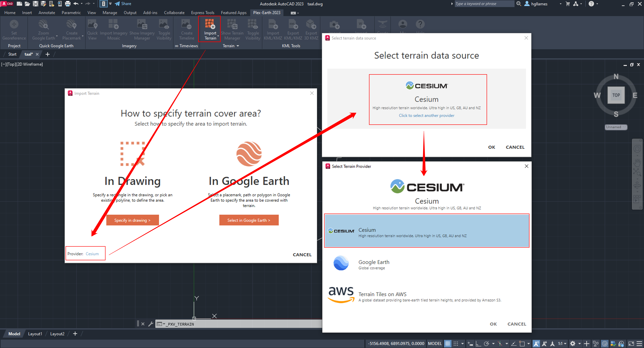Image resolution: width=644 pixels, height=348 pixels.
Task: Switch to the Start file tab
Action: pos(12,54)
